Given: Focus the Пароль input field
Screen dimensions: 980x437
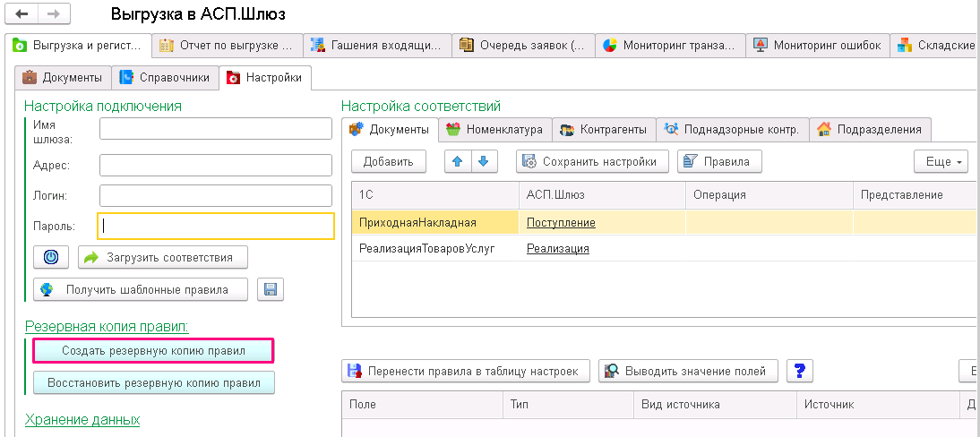Looking at the screenshot, I should pyautogui.click(x=216, y=227).
